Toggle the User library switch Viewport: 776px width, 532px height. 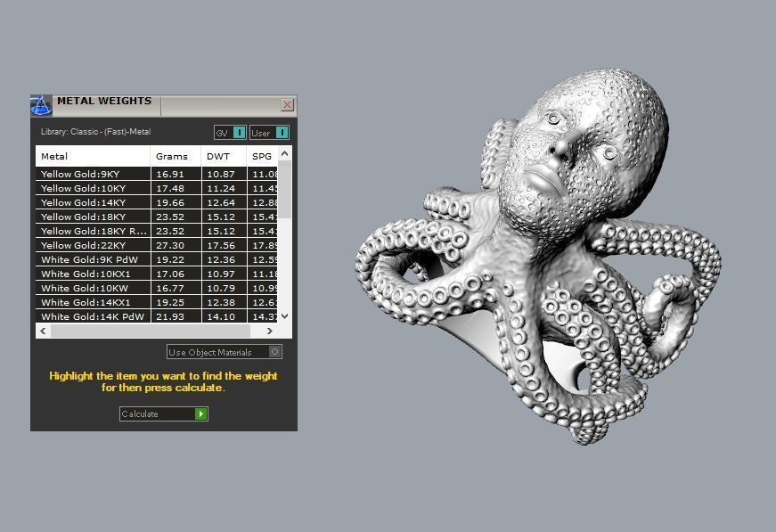[269, 133]
